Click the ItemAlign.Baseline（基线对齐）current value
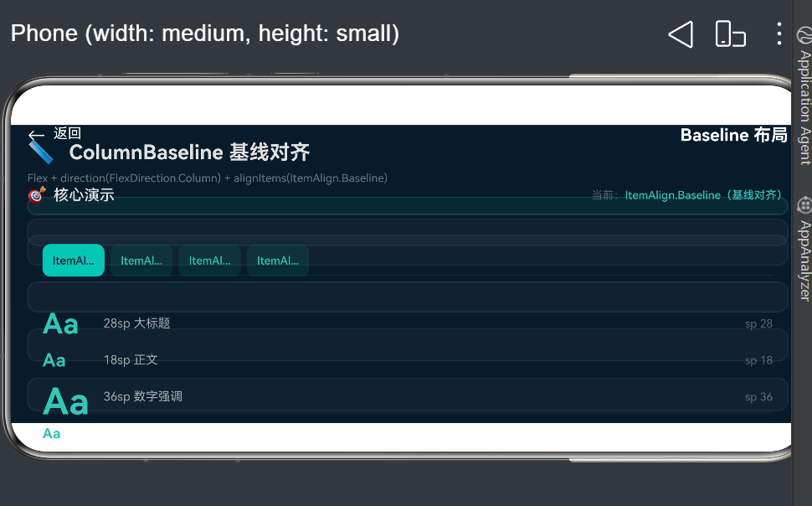This screenshot has height=506, width=812. (x=703, y=195)
